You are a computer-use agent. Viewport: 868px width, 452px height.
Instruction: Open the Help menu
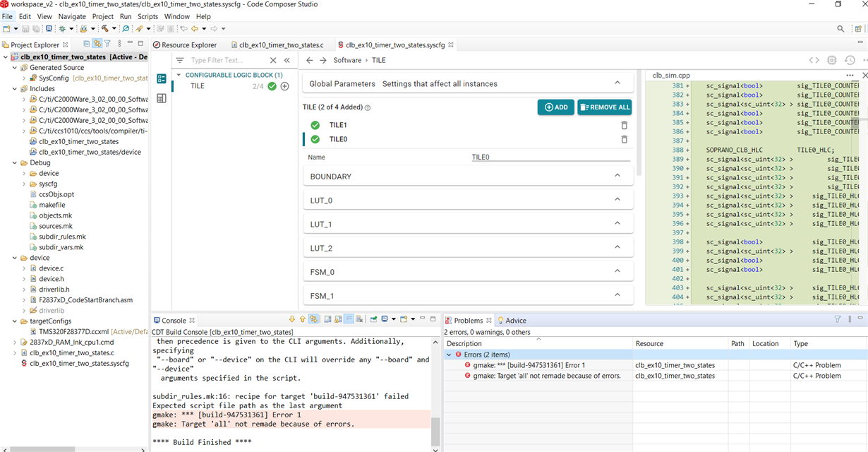(203, 16)
